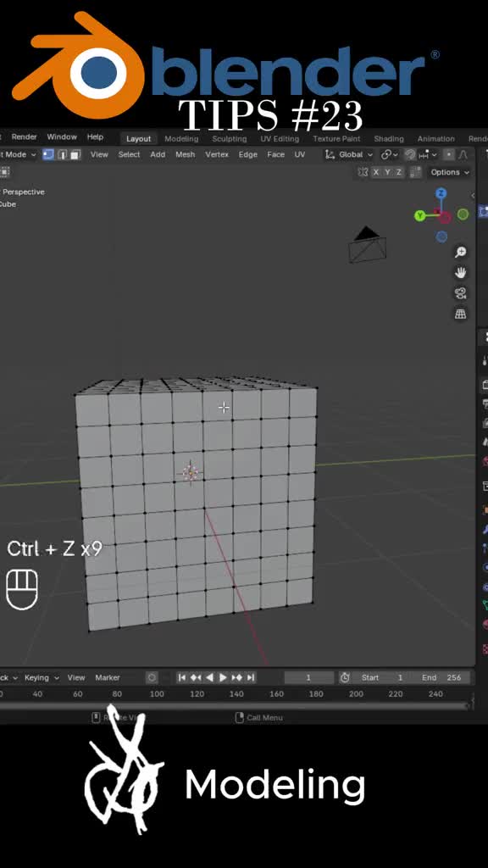
Task: Open the Render menu
Action: tap(25, 136)
